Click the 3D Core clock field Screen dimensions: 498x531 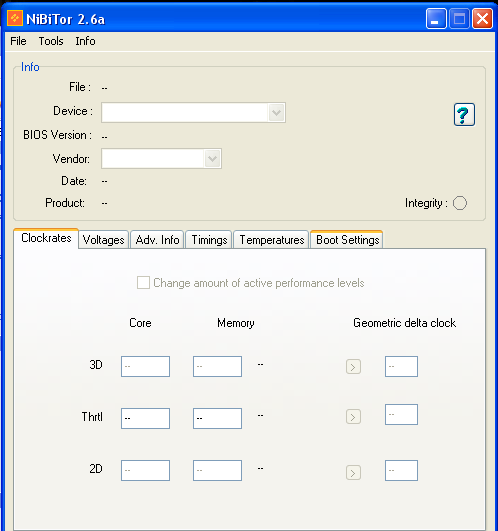[x=145, y=366]
